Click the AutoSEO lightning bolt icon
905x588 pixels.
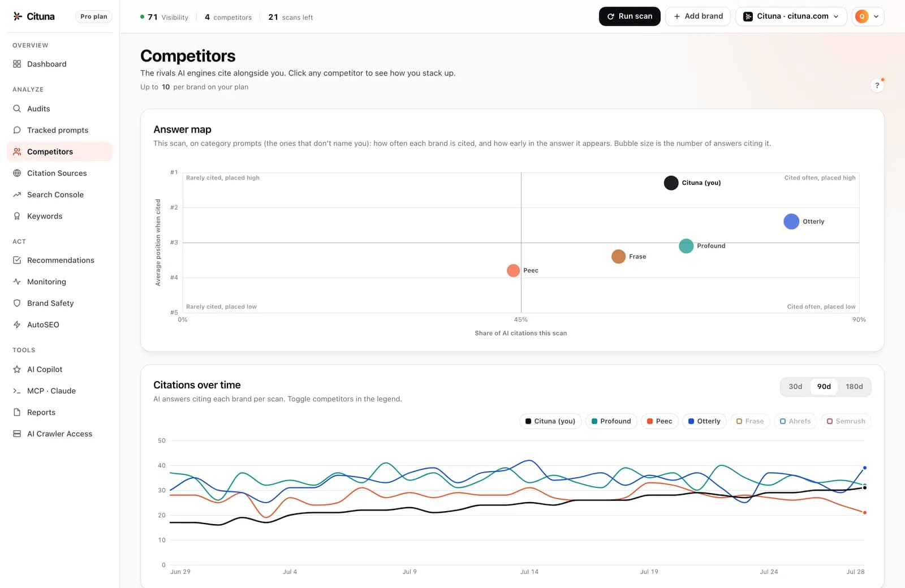[17, 325]
